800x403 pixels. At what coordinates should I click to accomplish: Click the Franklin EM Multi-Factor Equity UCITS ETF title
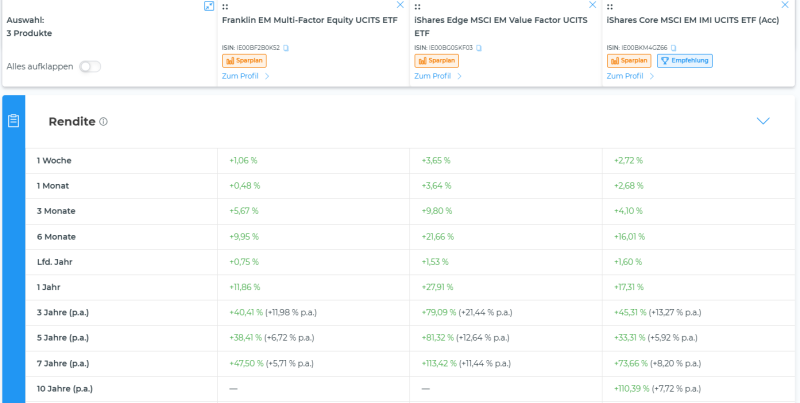[310, 20]
